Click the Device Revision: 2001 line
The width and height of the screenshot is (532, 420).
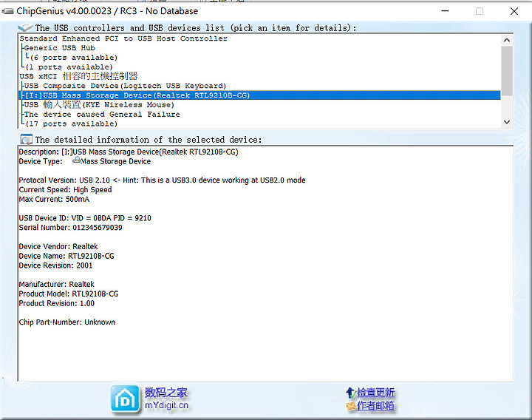pos(55,265)
